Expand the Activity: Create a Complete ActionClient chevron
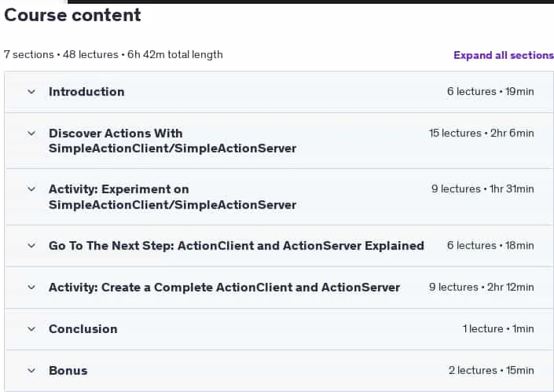This screenshot has height=392, width=554. click(31, 287)
